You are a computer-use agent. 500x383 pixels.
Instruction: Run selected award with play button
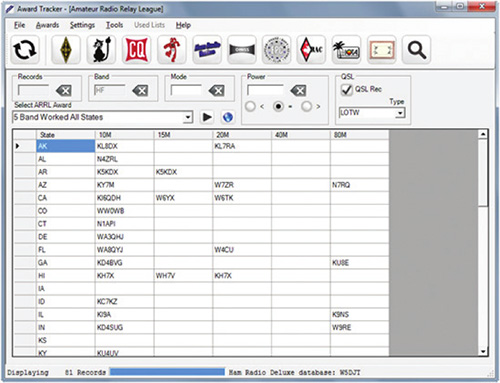(207, 117)
